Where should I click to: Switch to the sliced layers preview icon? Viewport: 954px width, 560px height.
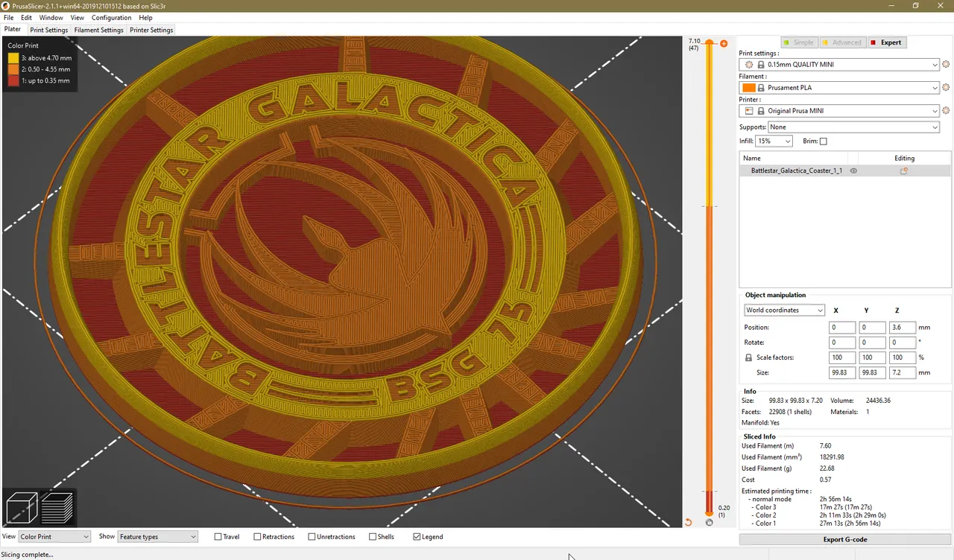(57, 509)
